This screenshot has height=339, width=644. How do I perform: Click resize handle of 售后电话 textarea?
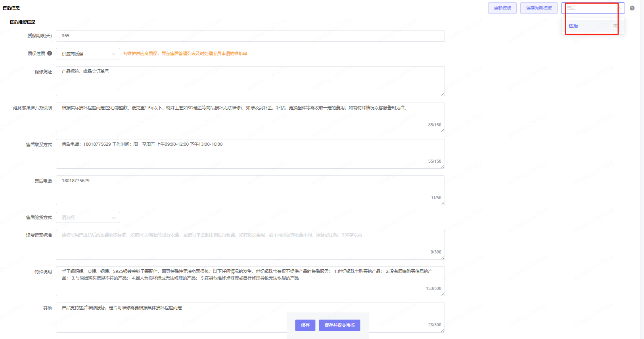pos(443,203)
